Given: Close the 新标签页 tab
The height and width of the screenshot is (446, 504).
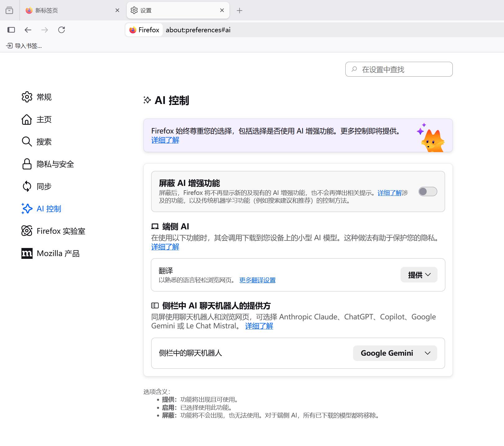Looking at the screenshot, I should point(117,10).
